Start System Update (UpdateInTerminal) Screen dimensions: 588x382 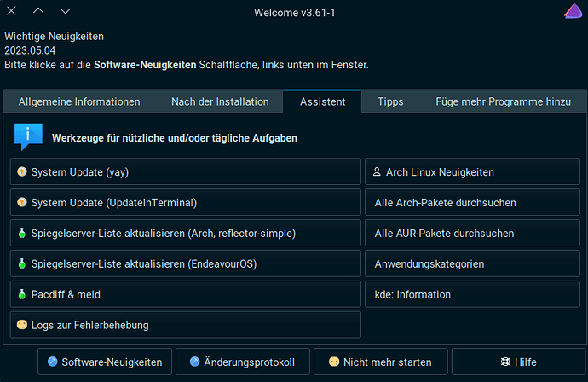[x=186, y=202]
